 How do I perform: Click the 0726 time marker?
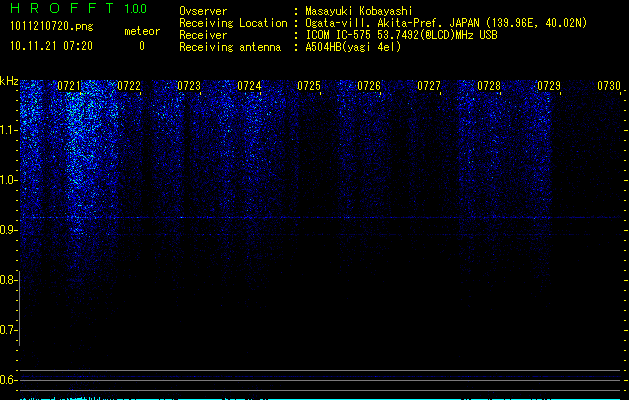click(x=369, y=86)
